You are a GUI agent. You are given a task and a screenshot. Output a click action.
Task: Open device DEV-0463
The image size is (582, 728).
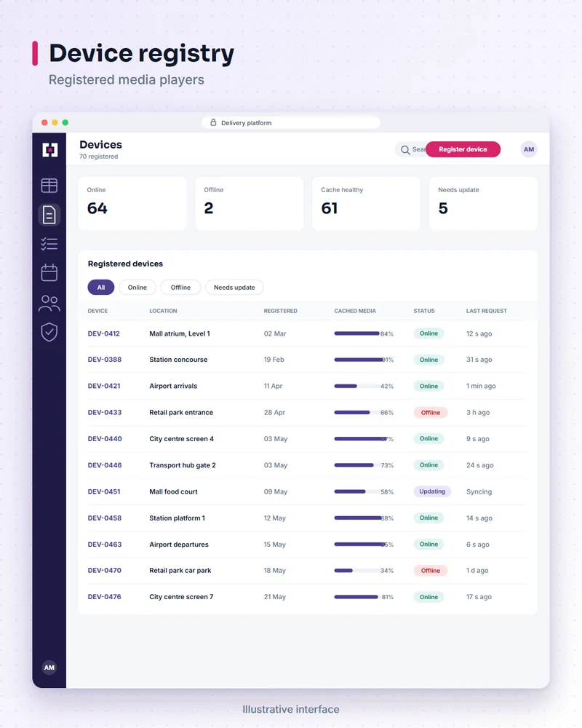click(105, 545)
